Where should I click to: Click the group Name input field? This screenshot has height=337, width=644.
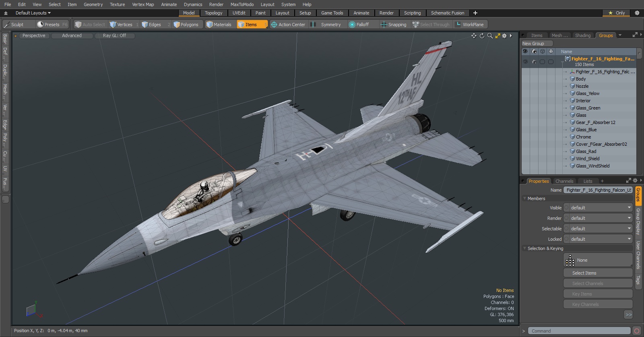coord(598,190)
